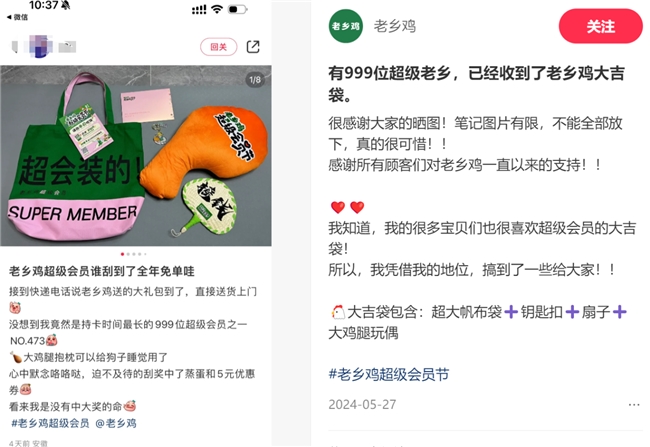
Task: Tap the Wi-Fi status icon
Action: (217, 9)
